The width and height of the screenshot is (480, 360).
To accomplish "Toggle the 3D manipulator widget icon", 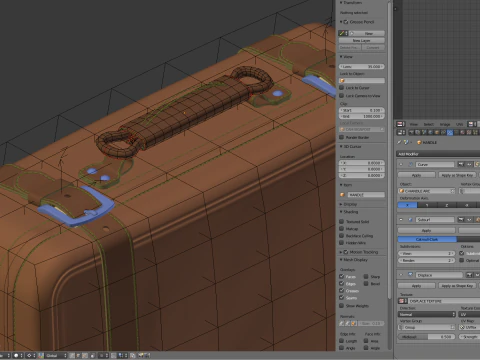I will [41, 355].
